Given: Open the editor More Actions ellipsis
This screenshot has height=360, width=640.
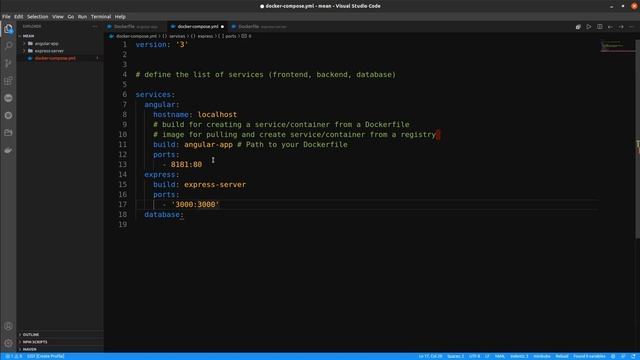Looking at the screenshot, I should [x=631, y=27].
